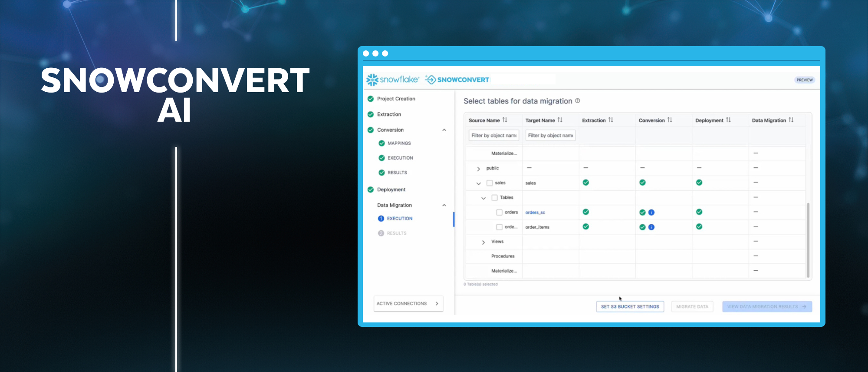
Task: Expand the public schema row
Action: click(x=478, y=169)
